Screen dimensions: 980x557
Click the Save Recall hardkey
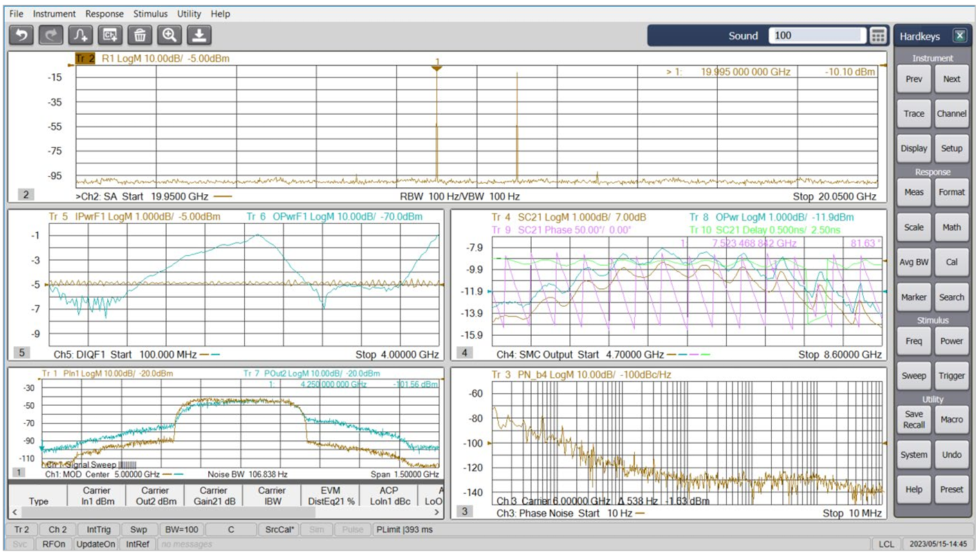(914, 419)
